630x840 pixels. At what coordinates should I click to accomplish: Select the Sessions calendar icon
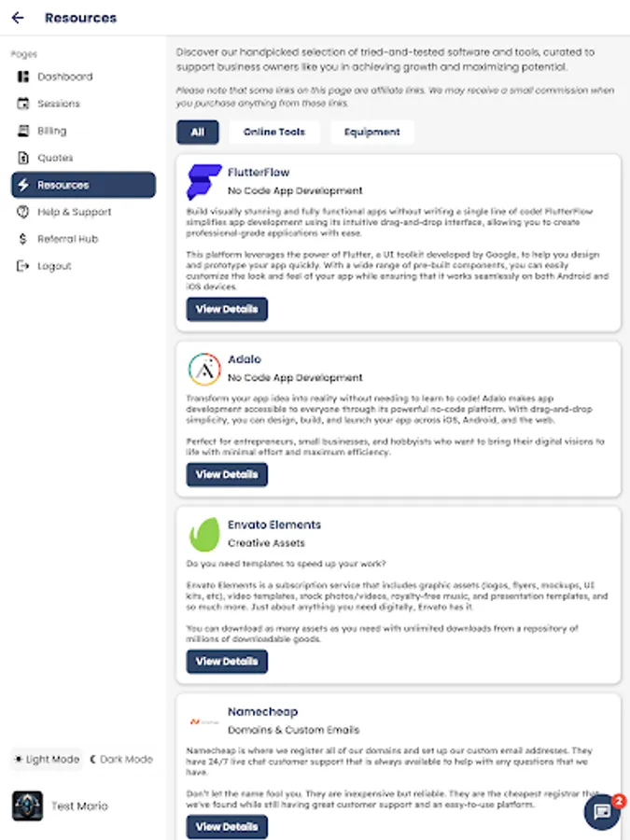click(x=25, y=103)
